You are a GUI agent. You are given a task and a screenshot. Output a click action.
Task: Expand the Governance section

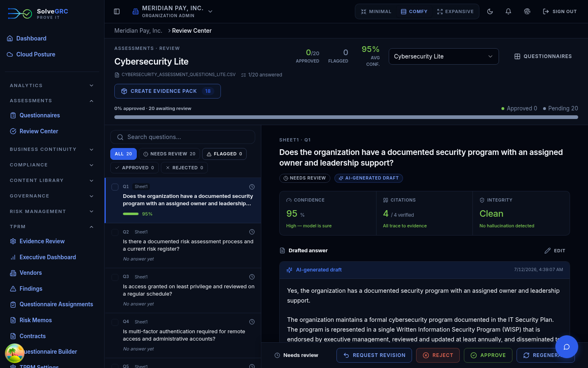(52, 196)
